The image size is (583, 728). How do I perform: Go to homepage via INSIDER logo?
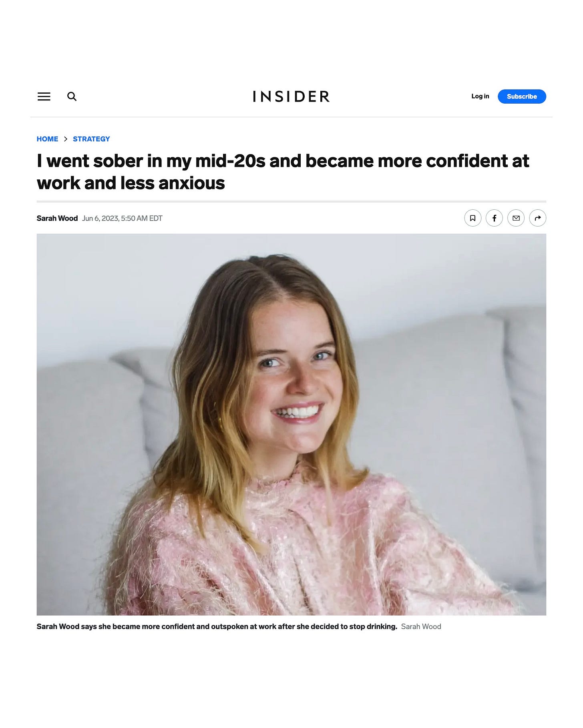tap(291, 96)
